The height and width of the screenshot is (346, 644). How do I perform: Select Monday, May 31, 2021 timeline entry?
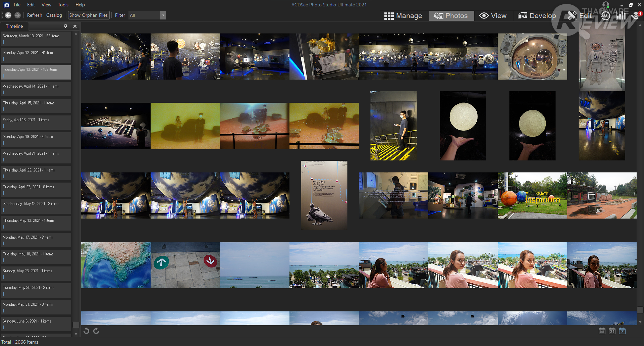(36, 307)
